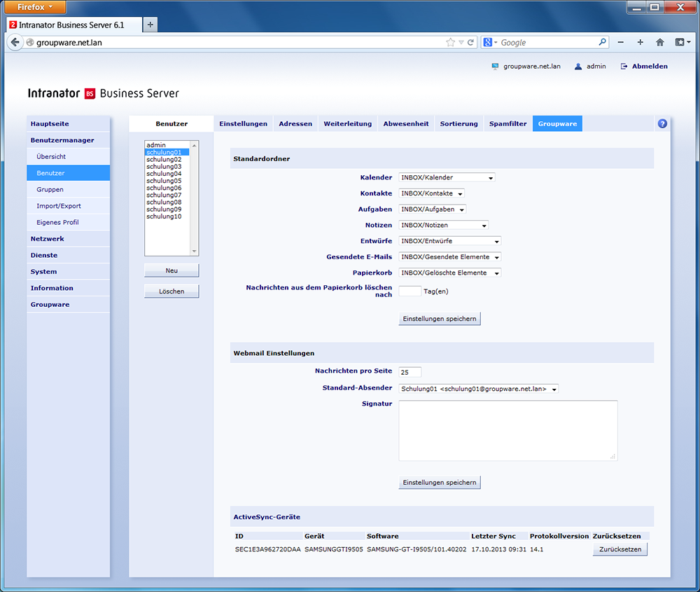700x592 pixels.
Task: Click the blue help question mark icon
Action: [662, 124]
